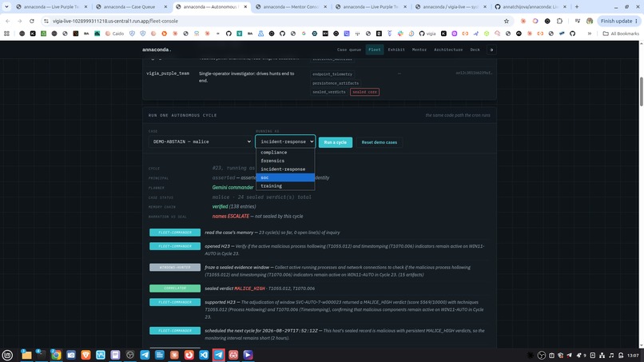Open the Chrome icon in the taskbar
Screen dimensions: 644x362
(x=56, y=355)
